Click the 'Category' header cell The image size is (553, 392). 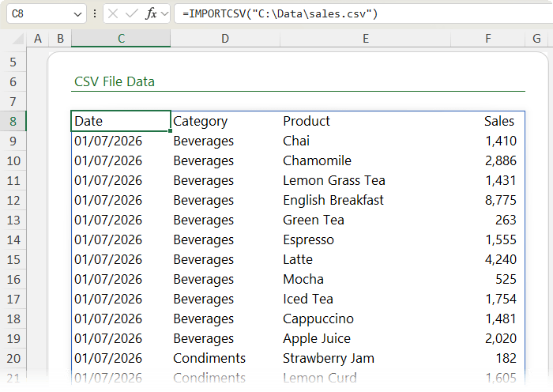click(x=225, y=121)
